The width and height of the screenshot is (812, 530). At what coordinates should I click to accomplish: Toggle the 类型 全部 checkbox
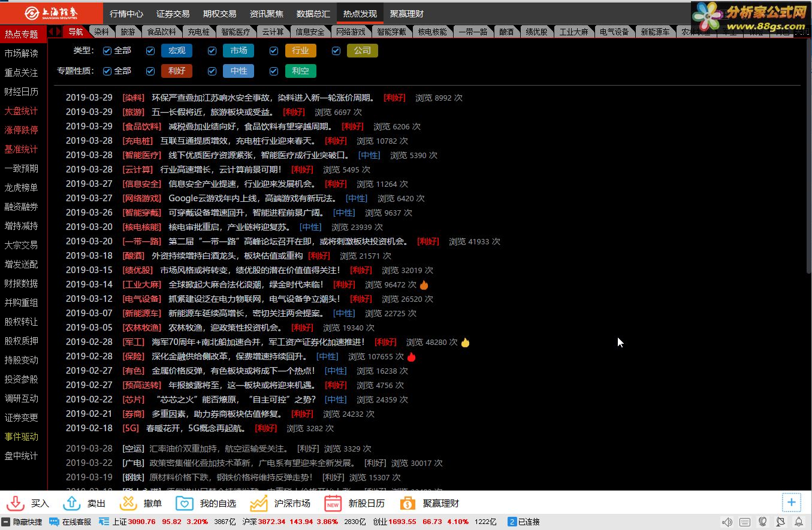107,52
